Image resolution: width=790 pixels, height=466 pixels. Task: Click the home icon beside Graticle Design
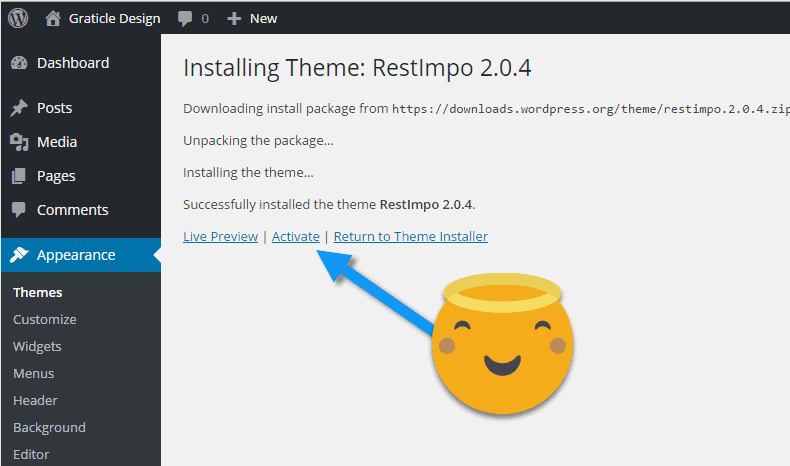pos(52,19)
